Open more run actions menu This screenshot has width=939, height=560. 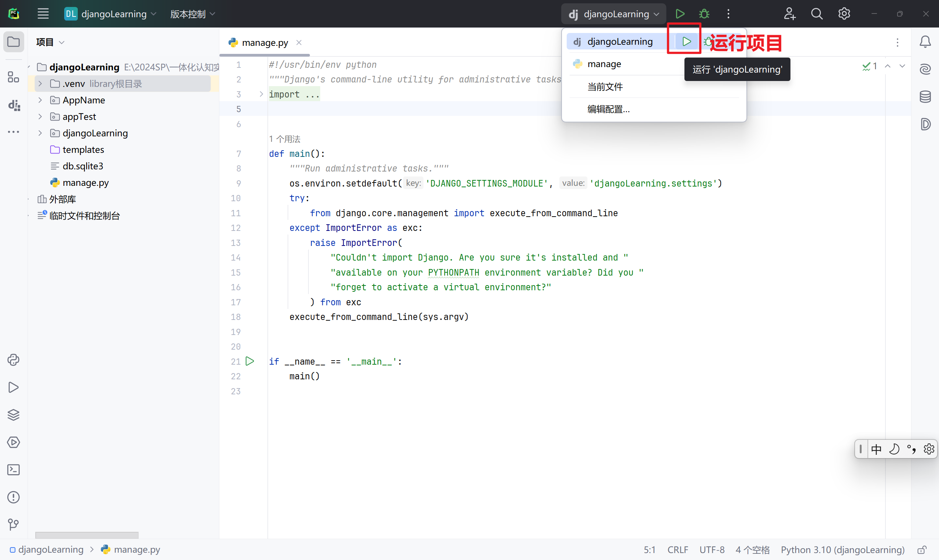(x=728, y=14)
